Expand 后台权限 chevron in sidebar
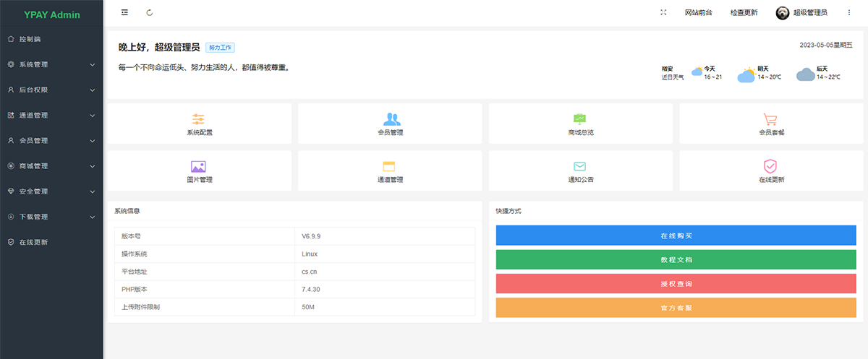Image resolution: width=868 pixels, height=359 pixels. tap(93, 90)
